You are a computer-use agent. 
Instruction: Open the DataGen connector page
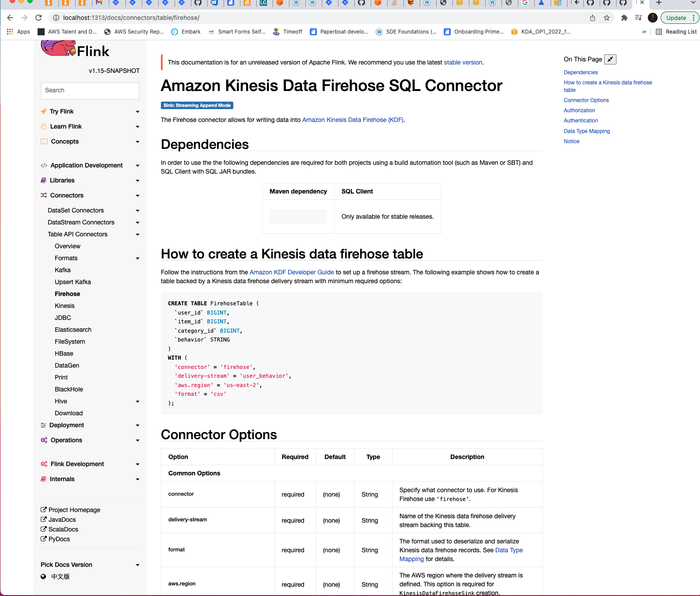pos(67,365)
